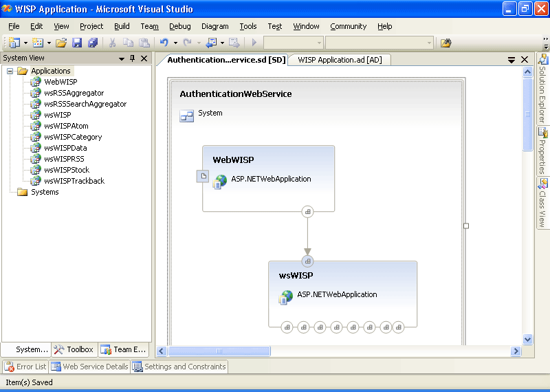Switch to WISP Application.ad tab
Screen dimensions: 550x392
(x=340, y=60)
